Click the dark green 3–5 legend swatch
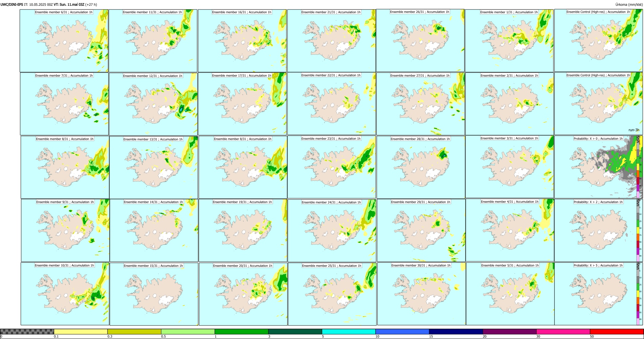 click(295, 332)
